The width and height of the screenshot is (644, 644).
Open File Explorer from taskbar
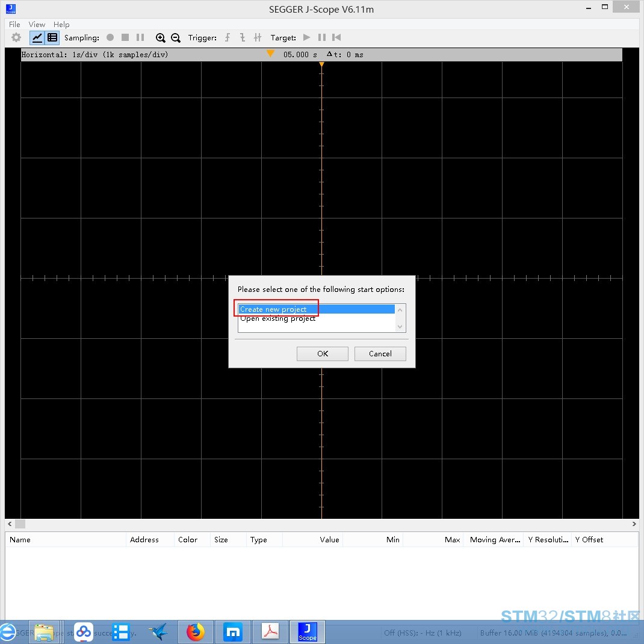click(45, 632)
